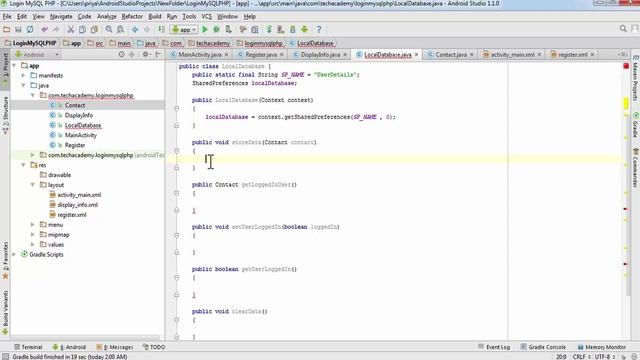Toggle the Android tool window
This screenshot has height=360, width=640.
[69, 347]
